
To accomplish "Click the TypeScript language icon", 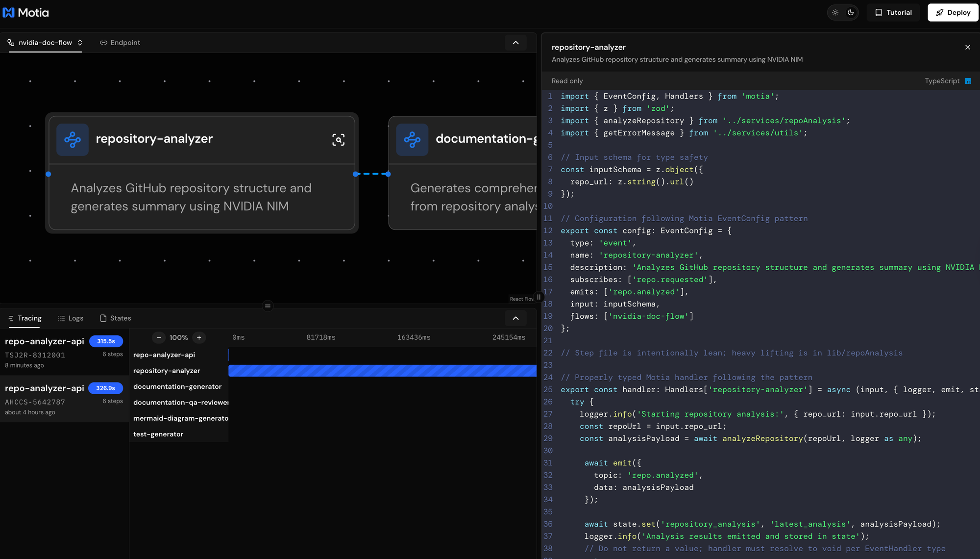I will pyautogui.click(x=968, y=81).
